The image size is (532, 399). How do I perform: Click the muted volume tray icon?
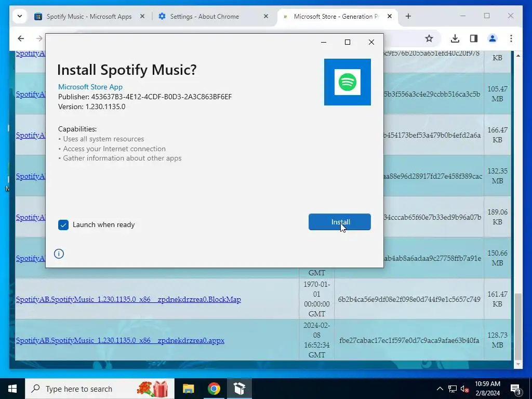(x=465, y=389)
